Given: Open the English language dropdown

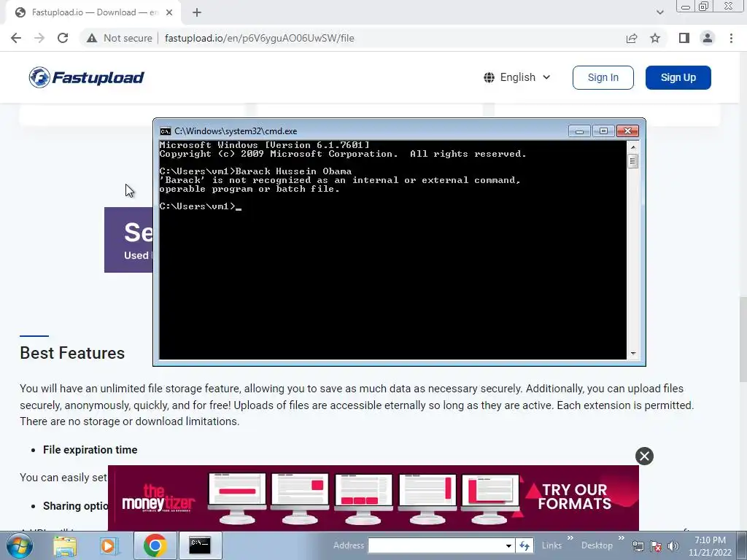Looking at the screenshot, I should pyautogui.click(x=517, y=77).
